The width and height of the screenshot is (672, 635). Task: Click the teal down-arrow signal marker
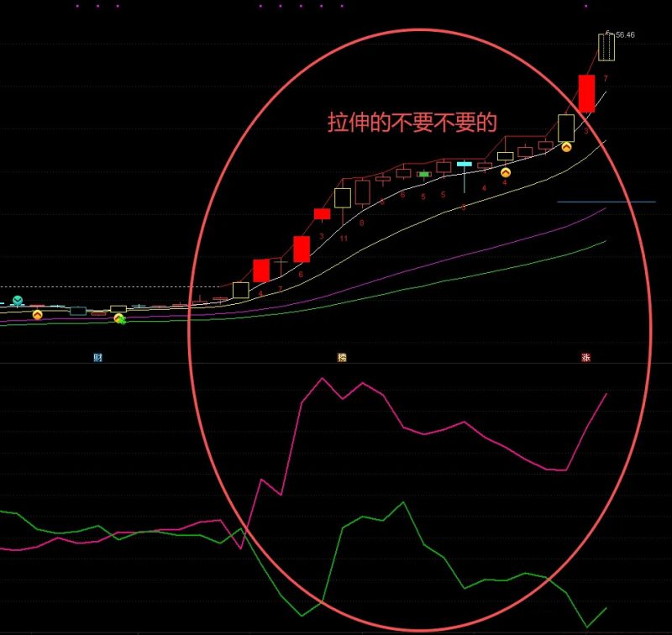pyautogui.click(x=17, y=300)
